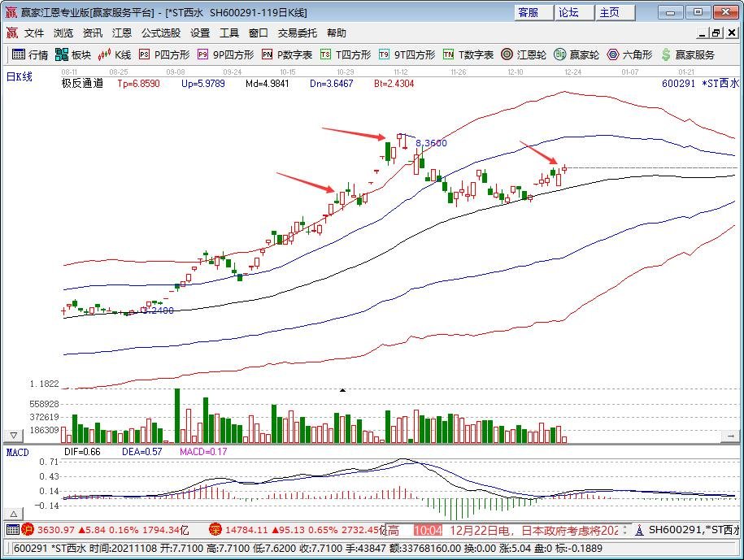744x560 pixels.
Task: Open the 9P四方形 tool
Action: (226, 55)
